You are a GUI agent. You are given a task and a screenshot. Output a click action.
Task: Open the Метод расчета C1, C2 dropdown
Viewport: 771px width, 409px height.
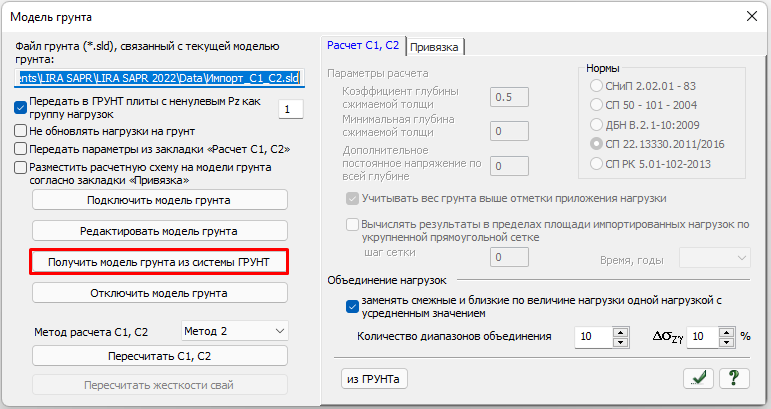[234, 330]
